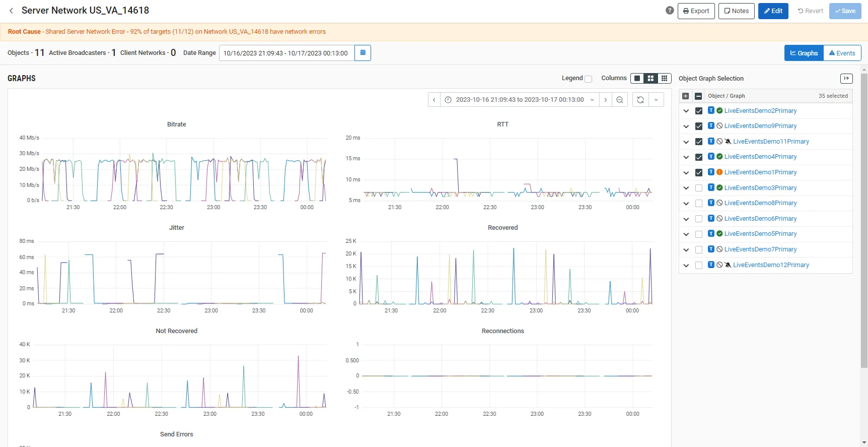
Task: Check LiveEventsDemo3Primary checkbox
Action: point(699,188)
